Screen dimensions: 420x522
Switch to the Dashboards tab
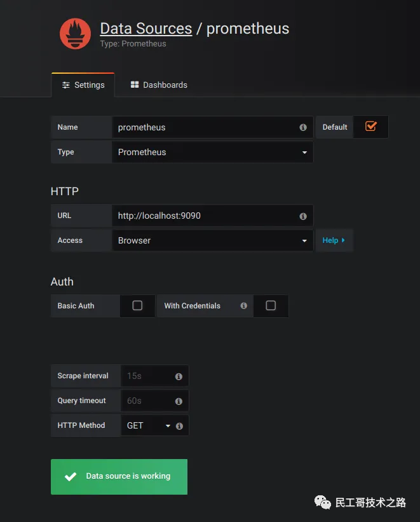pyautogui.click(x=159, y=85)
